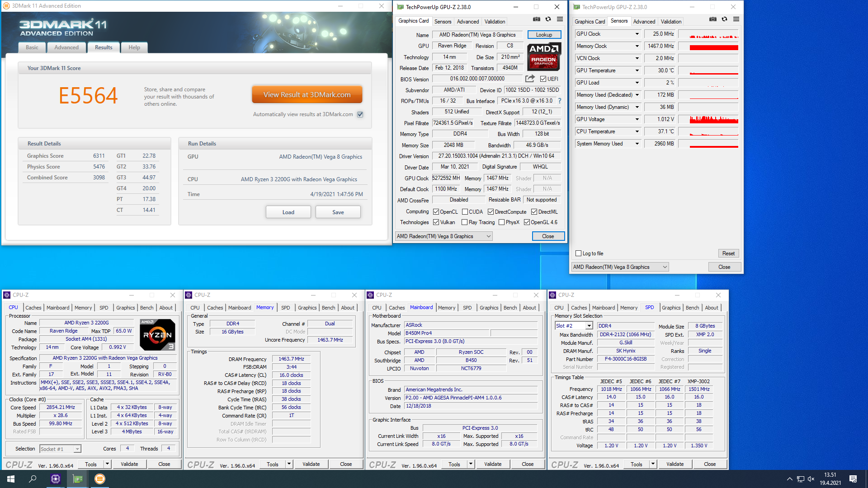Click refresh icon in GPU-Z Sensors window
The image size is (868, 488).
[724, 19]
